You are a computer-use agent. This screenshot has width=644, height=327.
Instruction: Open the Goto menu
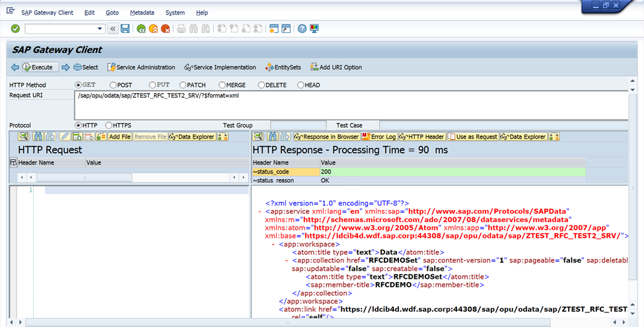(x=112, y=13)
